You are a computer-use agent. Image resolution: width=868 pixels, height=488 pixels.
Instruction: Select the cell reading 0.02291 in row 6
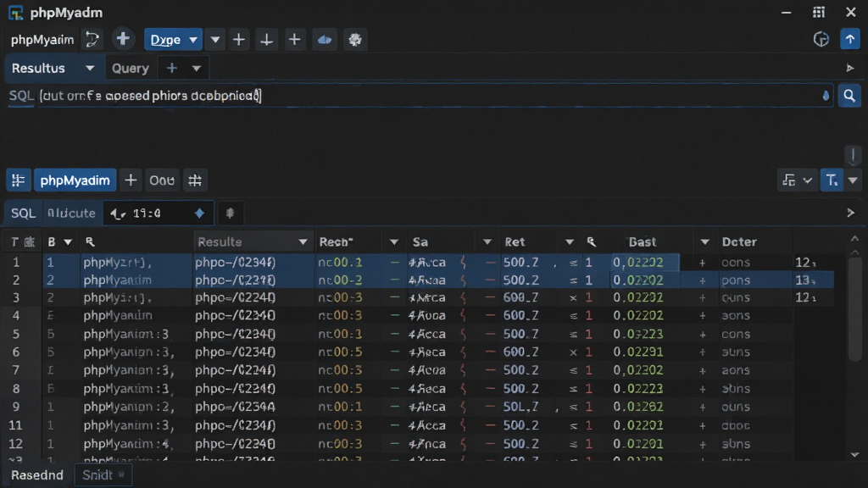coord(637,352)
